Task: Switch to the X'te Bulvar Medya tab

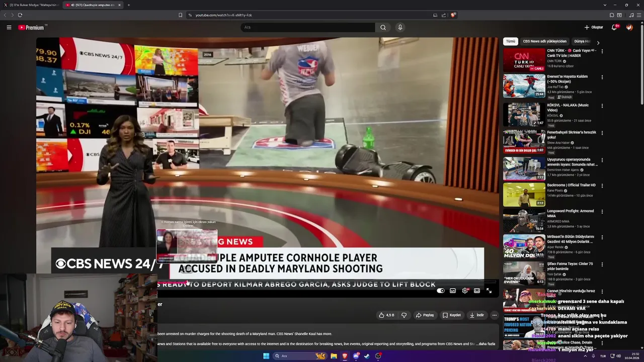Action: [x=31, y=5]
